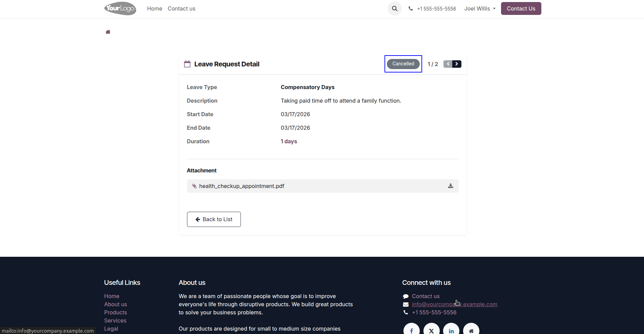Viewport: 644px width, 334px height.
Task: Open the Products footer link
Action: tap(116, 312)
